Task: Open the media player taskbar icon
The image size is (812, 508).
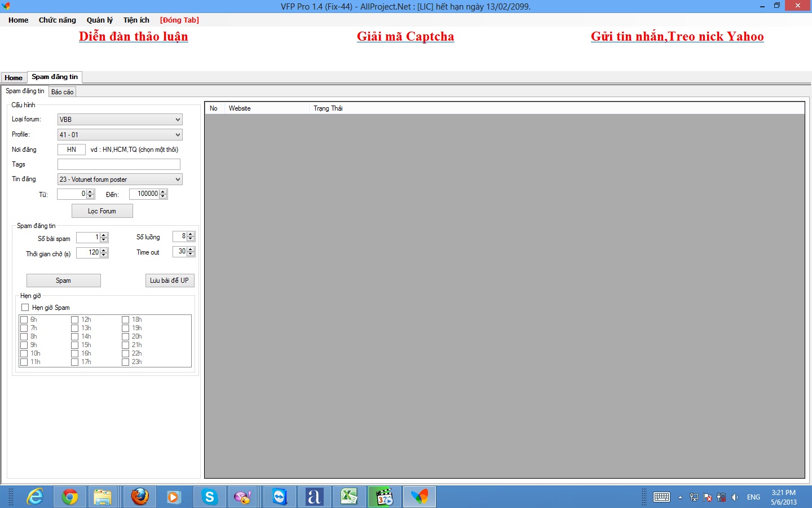Action: tap(174, 497)
